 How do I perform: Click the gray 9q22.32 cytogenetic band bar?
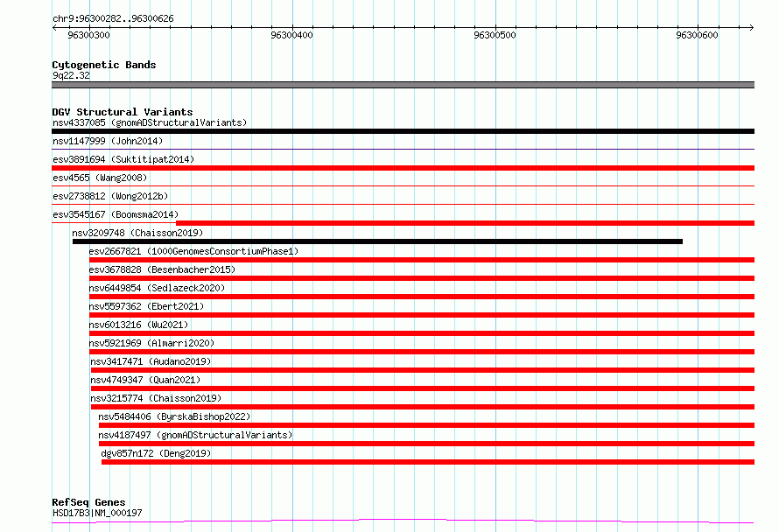[403, 85]
